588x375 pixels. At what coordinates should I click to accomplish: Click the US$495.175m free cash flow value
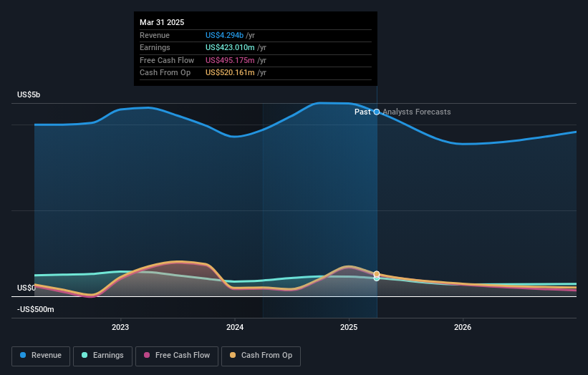[230, 60]
